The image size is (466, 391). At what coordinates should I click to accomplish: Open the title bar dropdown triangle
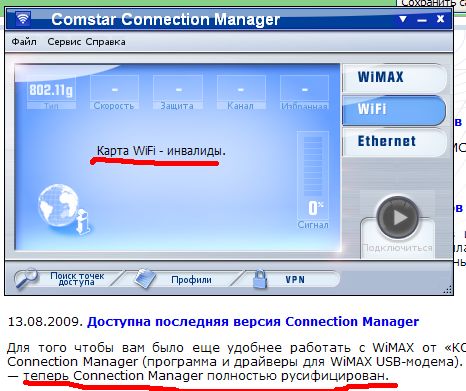tap(403, 19)
